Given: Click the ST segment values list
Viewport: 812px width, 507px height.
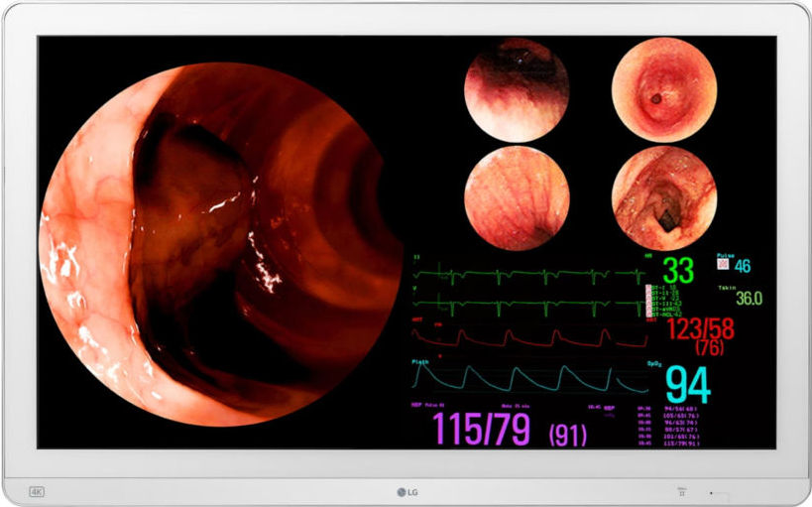Looking at the screenshot, I should click(x=662, y=302).
